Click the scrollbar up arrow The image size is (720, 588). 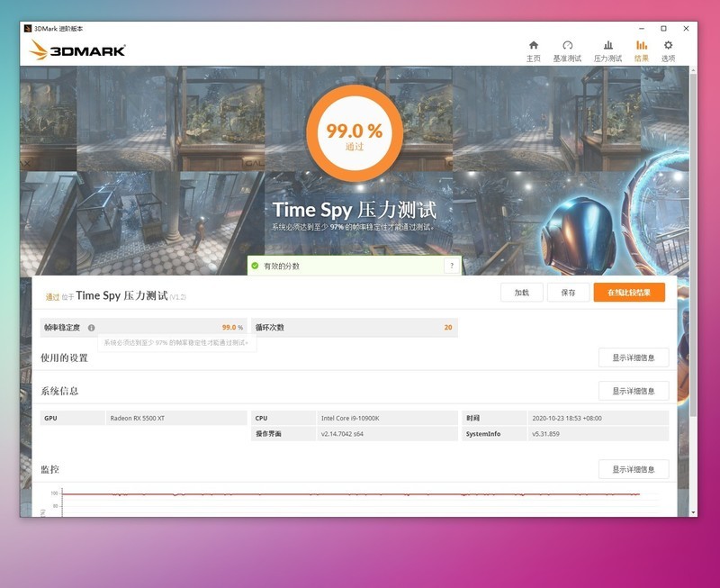click(693, 70)
